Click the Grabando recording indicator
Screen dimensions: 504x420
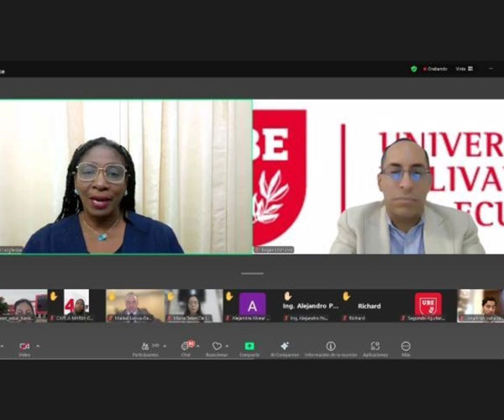pyautogui.click(x=435, y=69)
